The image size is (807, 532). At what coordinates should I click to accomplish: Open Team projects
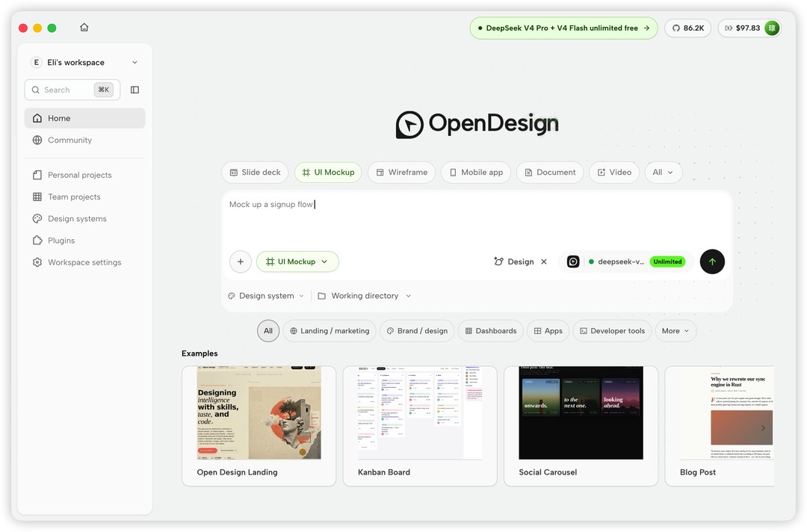(85, 197)
